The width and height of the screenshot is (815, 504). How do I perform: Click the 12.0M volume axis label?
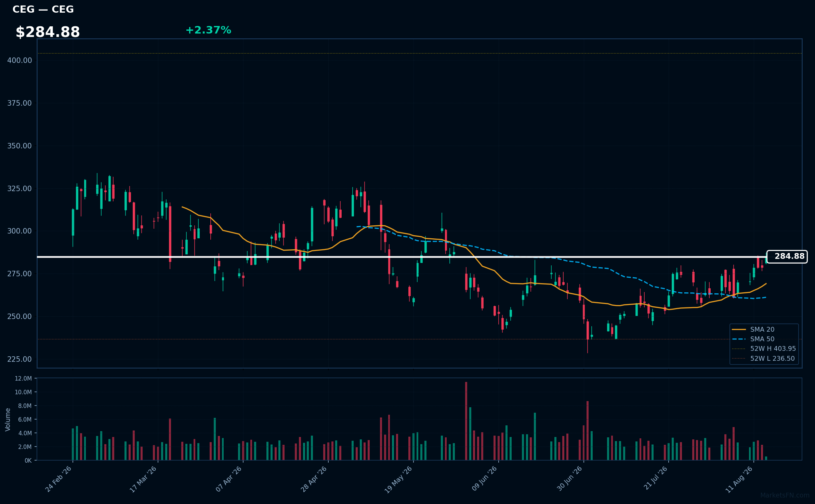[23, 379]
